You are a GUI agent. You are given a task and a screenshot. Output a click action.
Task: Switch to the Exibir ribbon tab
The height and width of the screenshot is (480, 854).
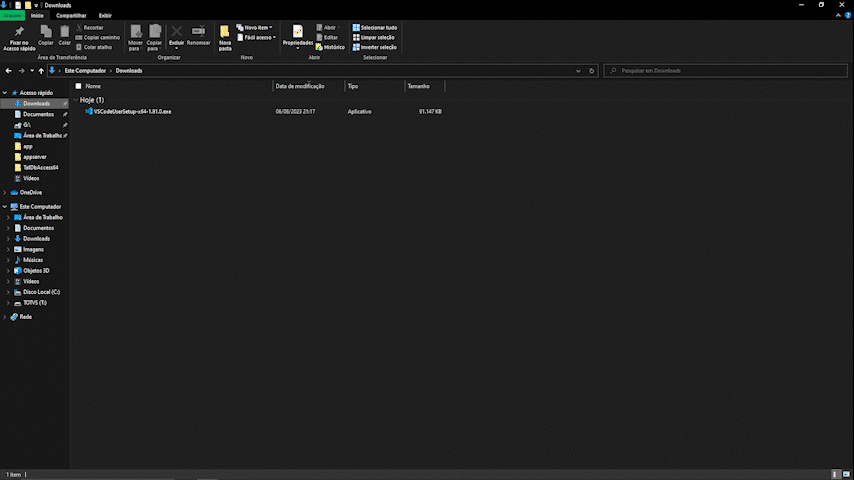tap(105, 16)
